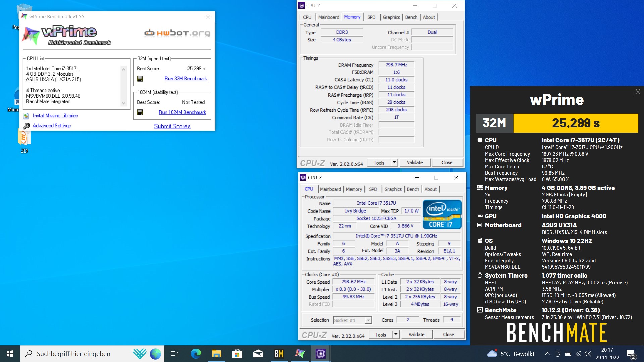Click the save icon for the 1024M score
The height and width of the screenshot is (362, 644).
click(x=140, y=112)
